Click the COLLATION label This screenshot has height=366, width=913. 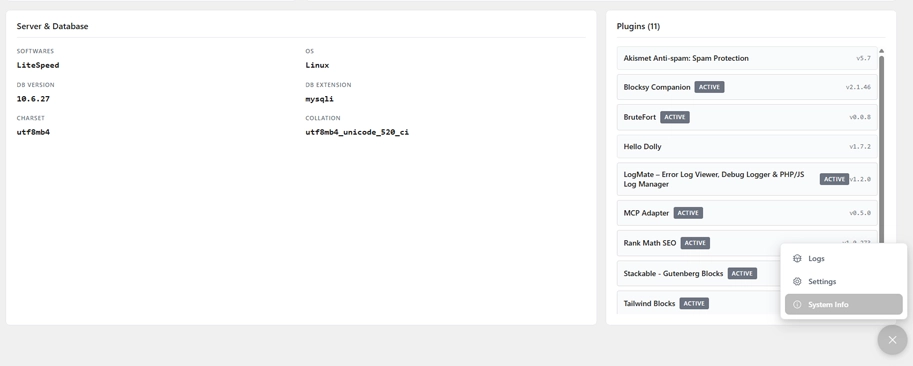(x=323, y=118)
